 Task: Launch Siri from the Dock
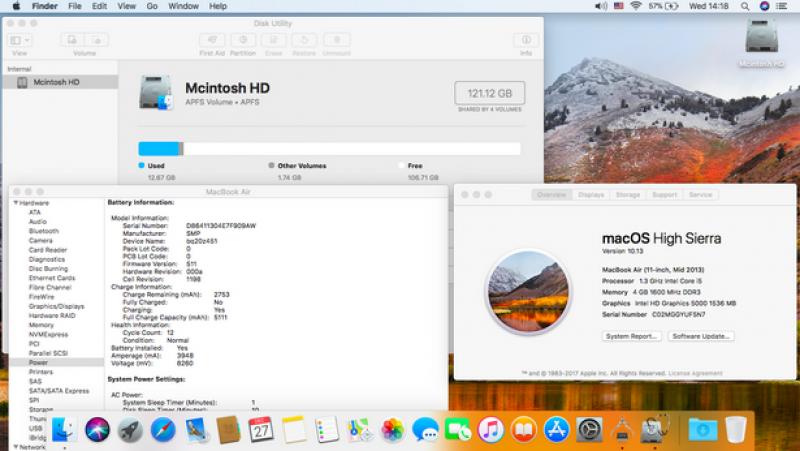coord(97,429)
